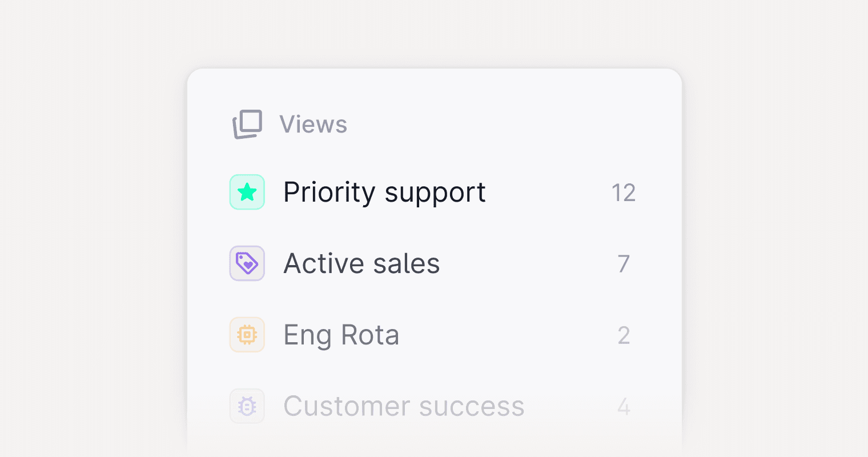Select the Eng Rota list entry
This screenshot has height=457, width=868.
[x=341, y=335]
